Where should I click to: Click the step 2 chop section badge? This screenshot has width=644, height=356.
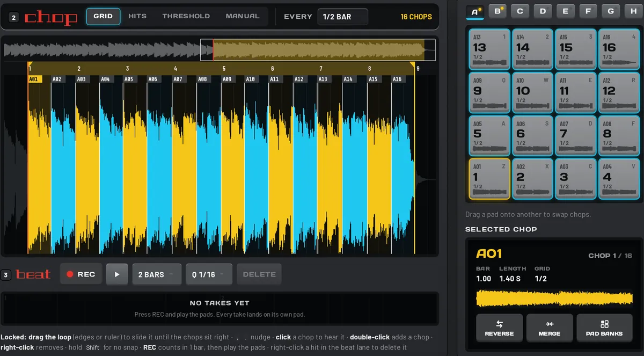pyautogui.click(x=14, y=18)
